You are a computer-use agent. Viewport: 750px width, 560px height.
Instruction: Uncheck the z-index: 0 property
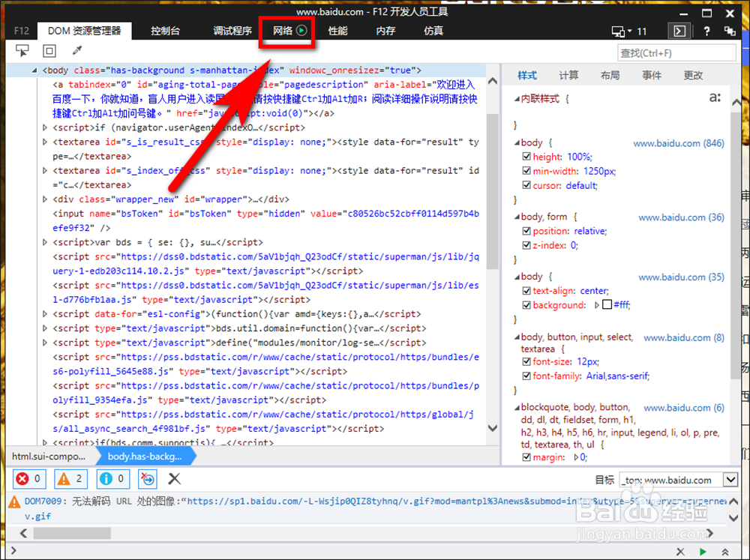[526, 245]
